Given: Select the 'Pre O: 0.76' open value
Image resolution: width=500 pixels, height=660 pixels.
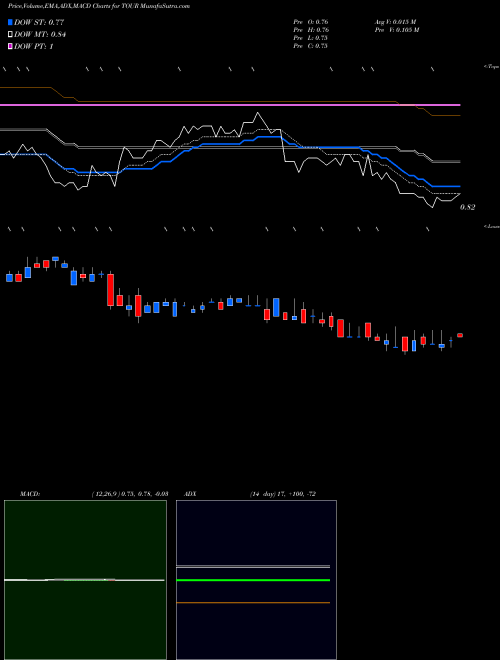Looking at the screenshot, I should pos(311,21).
